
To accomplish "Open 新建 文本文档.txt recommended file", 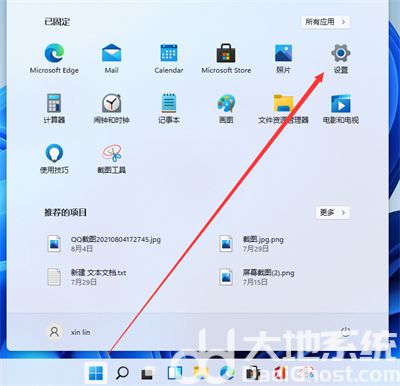I will pos(87,277).
